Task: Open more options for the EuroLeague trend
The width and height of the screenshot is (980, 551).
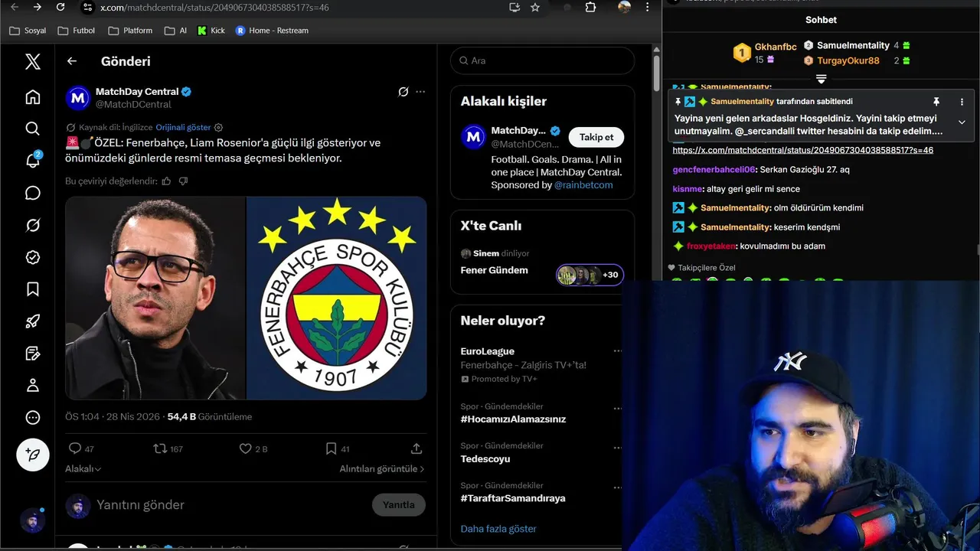Action: point(617,351)
